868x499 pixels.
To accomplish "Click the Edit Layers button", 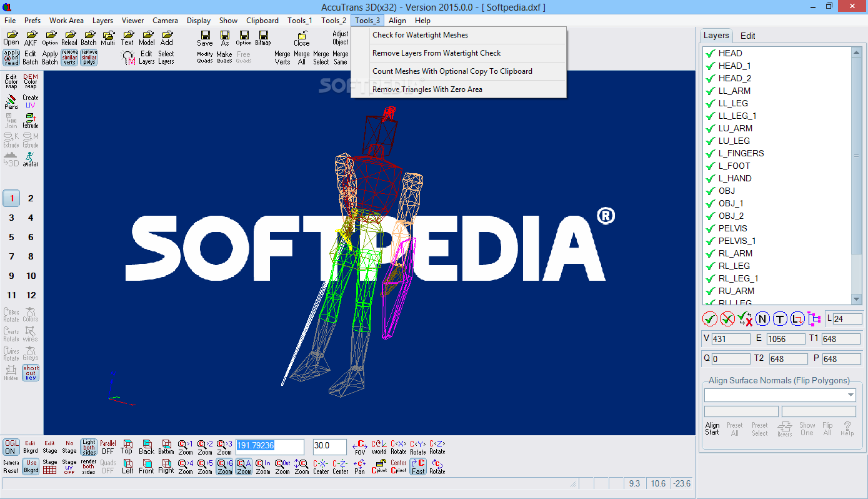I will 147,58.
